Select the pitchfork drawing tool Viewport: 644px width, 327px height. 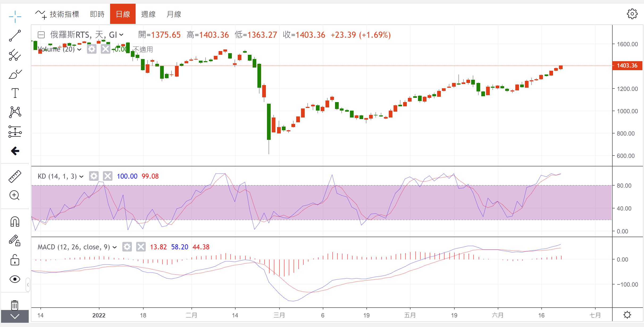click(x=15, y=55)
